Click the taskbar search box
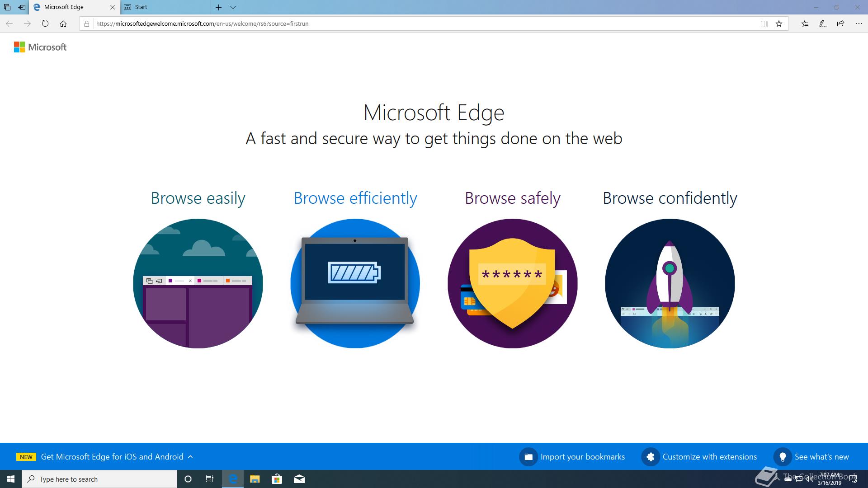Viewport: 868px width, 488px height. click(99, 479)
